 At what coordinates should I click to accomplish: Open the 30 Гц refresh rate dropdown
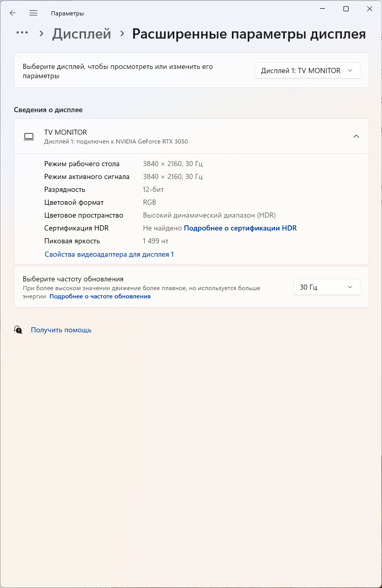coord(326,287)
